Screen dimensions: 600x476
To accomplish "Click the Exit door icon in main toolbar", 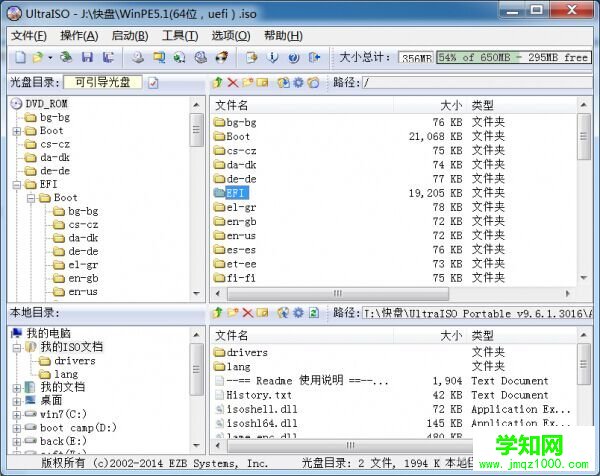I will click(314, 58).
